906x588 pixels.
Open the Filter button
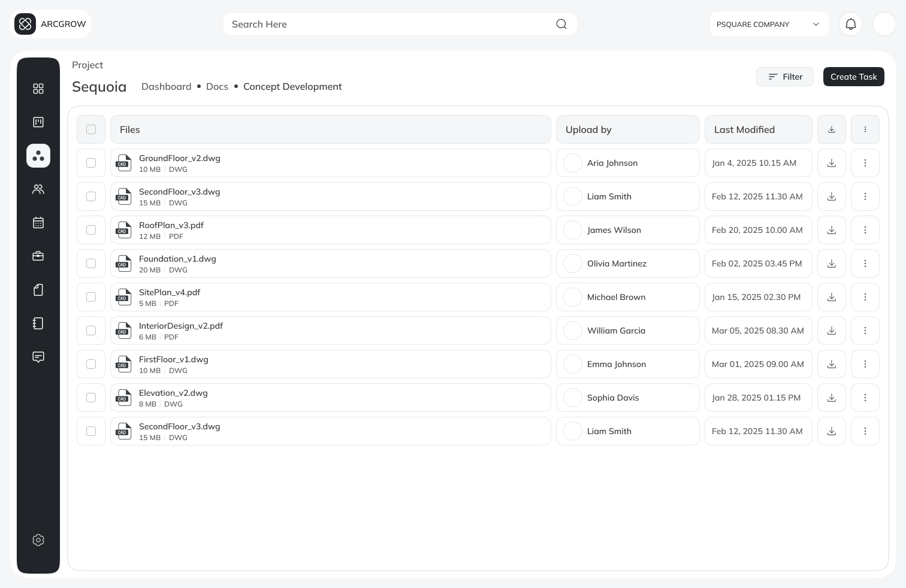[x=784, y=77]
